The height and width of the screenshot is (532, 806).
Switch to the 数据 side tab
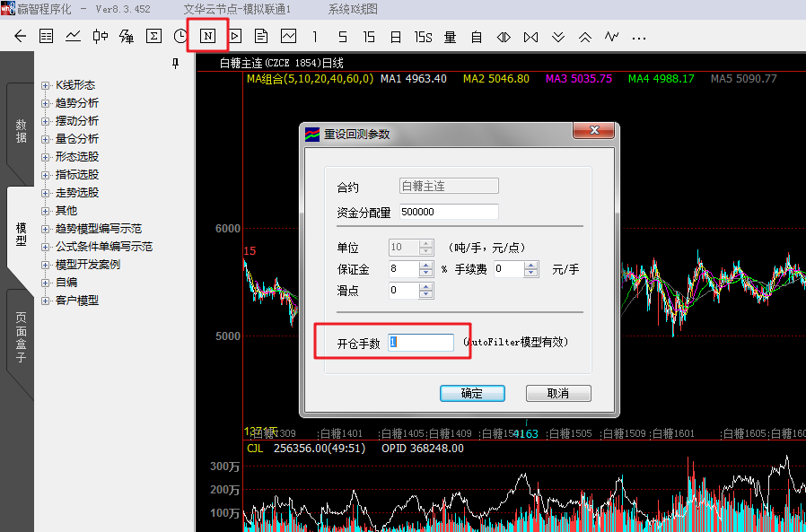click(21, 131)
